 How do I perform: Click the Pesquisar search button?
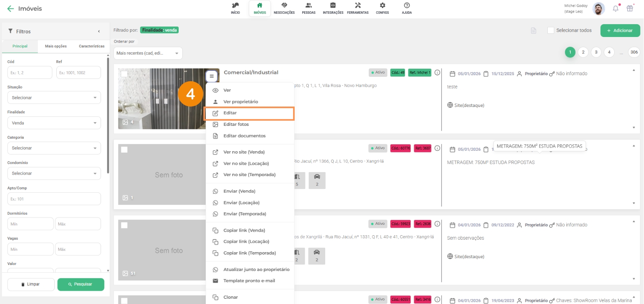(x=80, y=284)
